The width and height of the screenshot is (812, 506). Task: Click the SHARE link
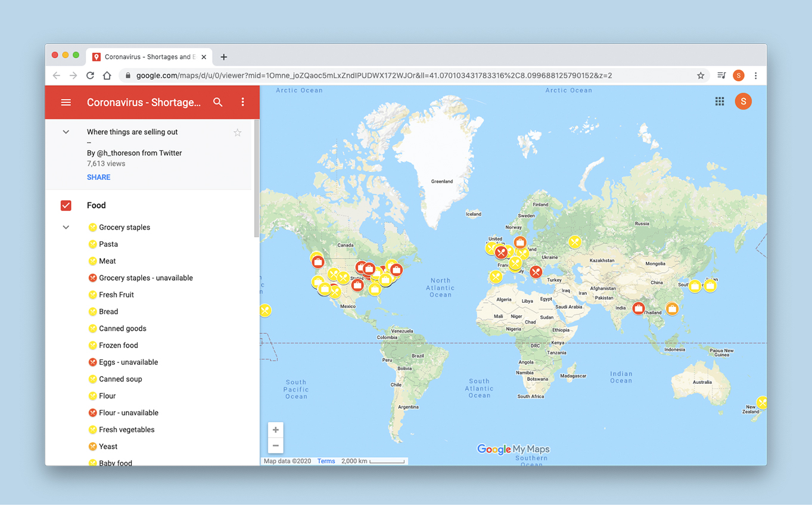(x=98, y=177)
